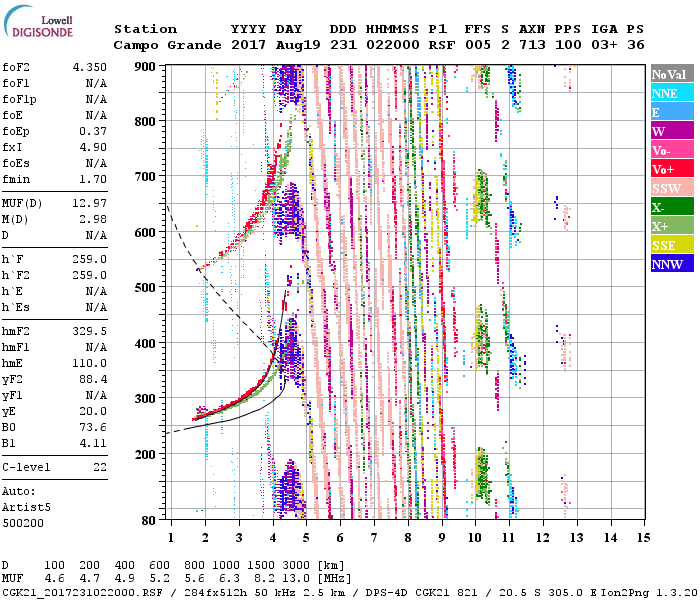Select the year 2017 in header
Image resolution: width=700 pixels, height=600 pixels.
249,45
